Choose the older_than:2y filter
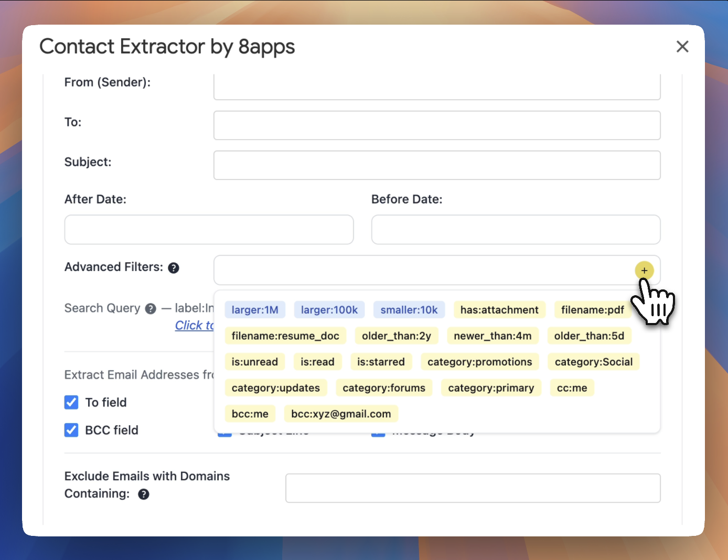 pyautogui.click(x=396, y=336)
